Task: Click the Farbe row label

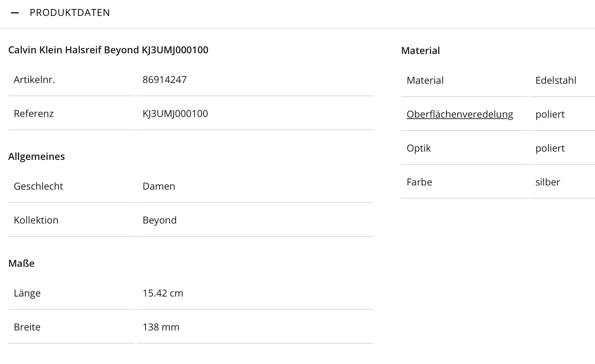Action: (419, 182)
